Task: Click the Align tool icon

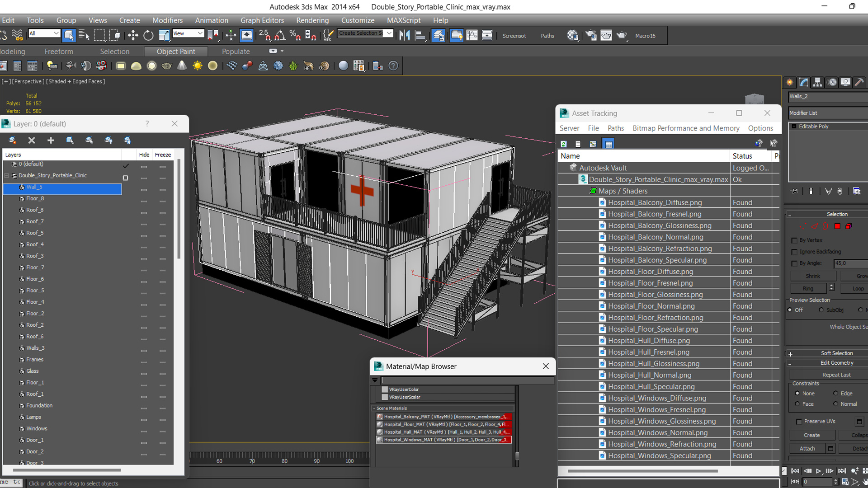Action: (x=420, y=35)
